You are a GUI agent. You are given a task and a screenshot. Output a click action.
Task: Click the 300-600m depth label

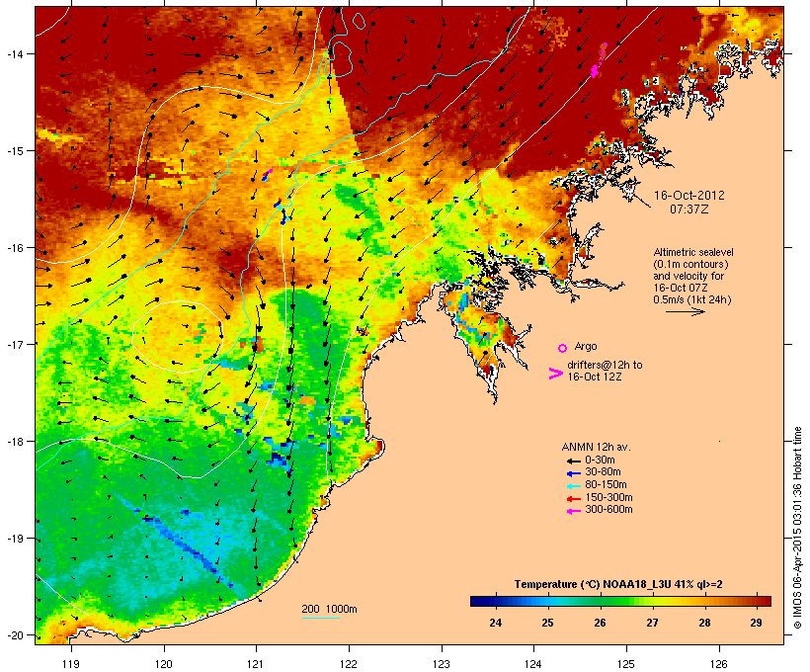pos(608,510)
